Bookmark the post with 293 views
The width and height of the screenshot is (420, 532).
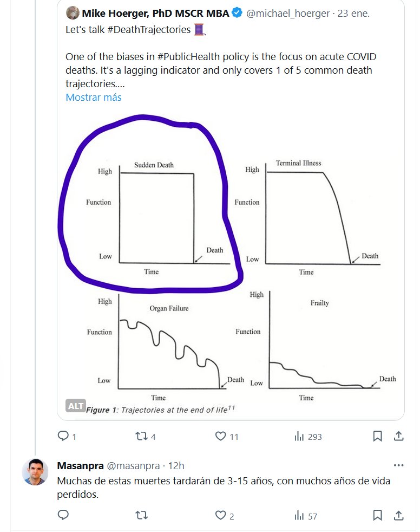point(378,436)
